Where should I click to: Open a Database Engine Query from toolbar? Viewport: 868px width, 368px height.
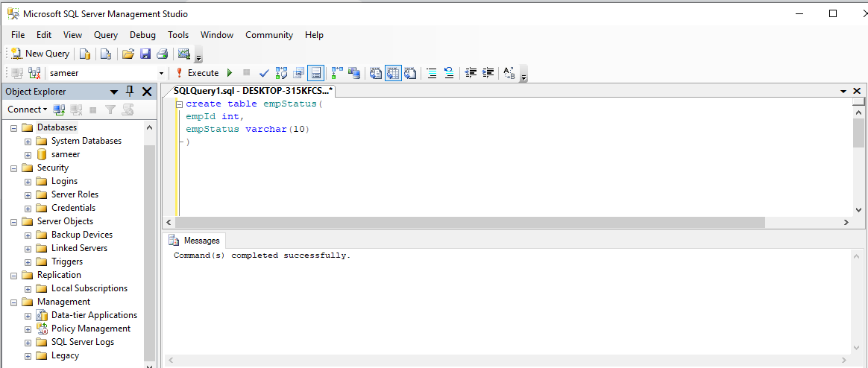pos(85,54)
